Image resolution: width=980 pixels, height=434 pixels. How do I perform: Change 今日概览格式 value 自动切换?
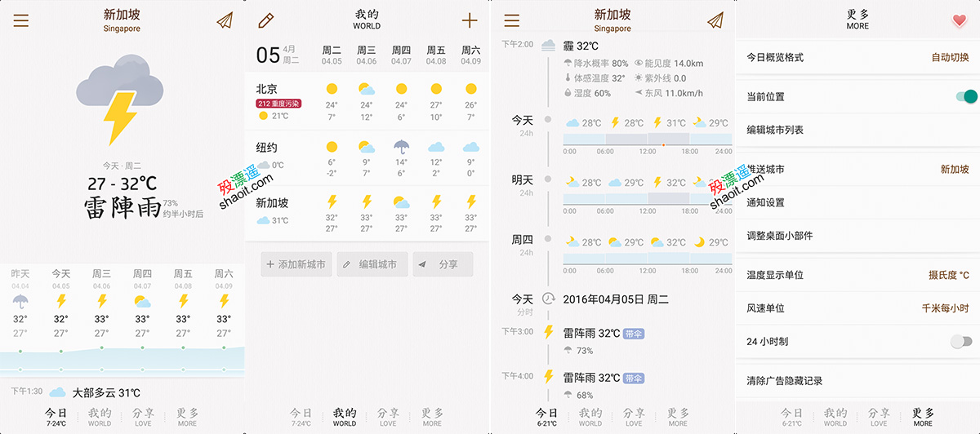pyautogui.click(x=950, y=58)
